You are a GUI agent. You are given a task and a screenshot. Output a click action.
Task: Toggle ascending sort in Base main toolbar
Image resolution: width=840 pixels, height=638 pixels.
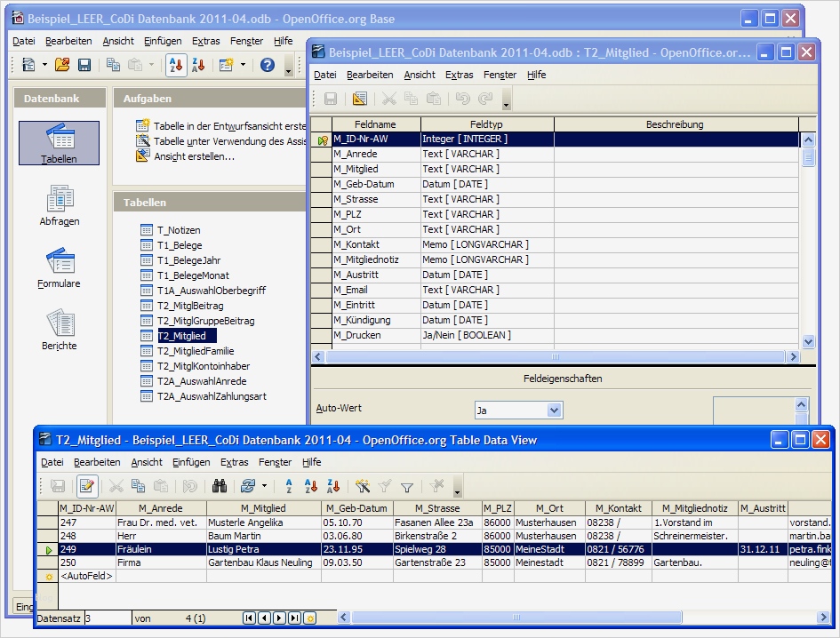coord(176,65)
